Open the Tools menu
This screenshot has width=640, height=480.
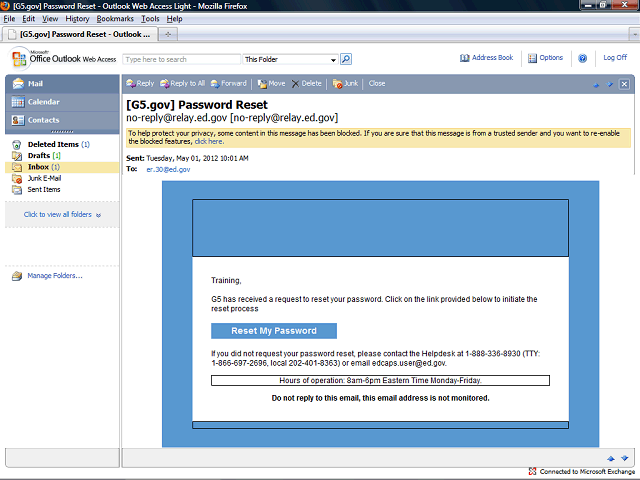coord(150,19)
